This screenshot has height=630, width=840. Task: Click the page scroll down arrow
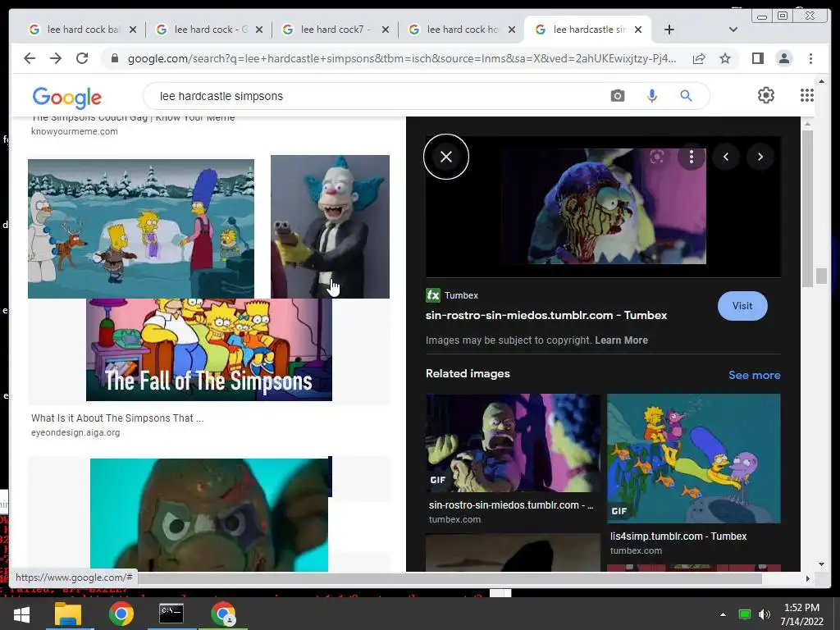(821, 564)
